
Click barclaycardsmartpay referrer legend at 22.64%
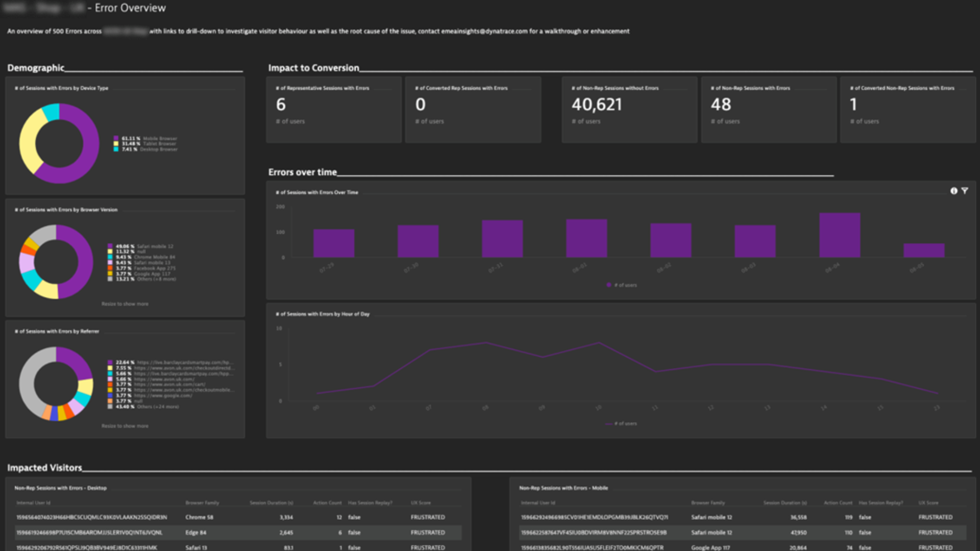pyautogui.click(x=170, y=363)
